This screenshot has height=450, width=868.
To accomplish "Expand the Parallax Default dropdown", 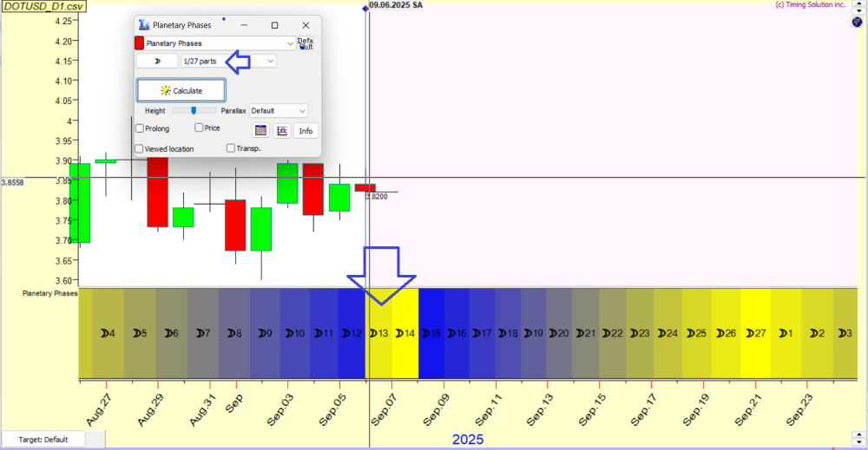I will tap(301, 111).
